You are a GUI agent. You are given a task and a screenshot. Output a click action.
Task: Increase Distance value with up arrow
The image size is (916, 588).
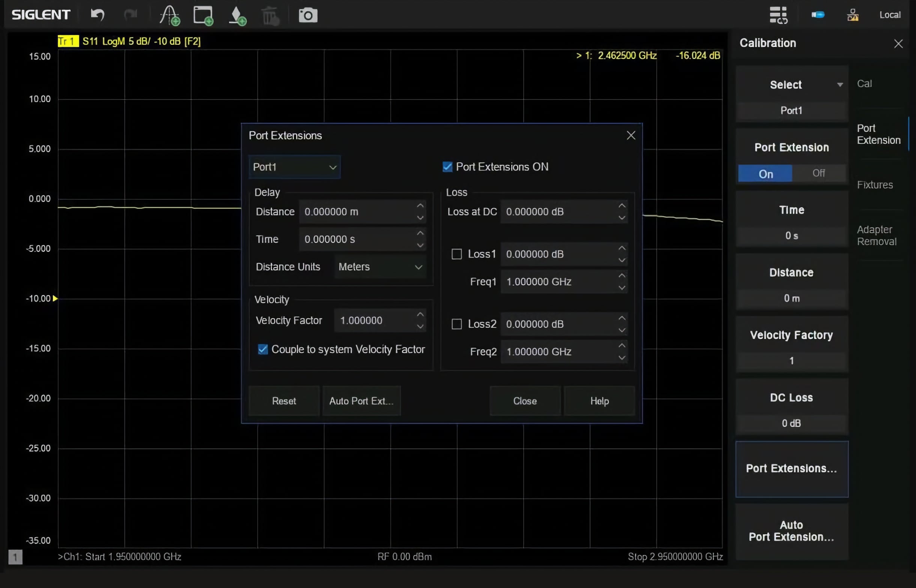(420, 205)
